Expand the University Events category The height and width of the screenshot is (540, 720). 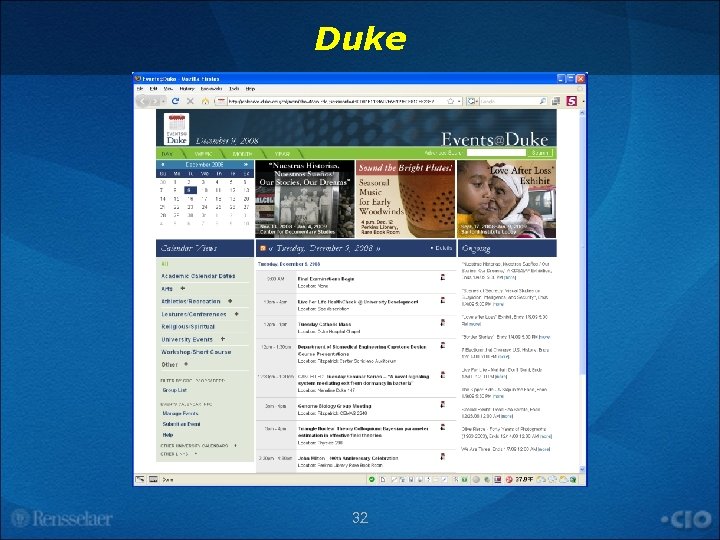(223, 339)
